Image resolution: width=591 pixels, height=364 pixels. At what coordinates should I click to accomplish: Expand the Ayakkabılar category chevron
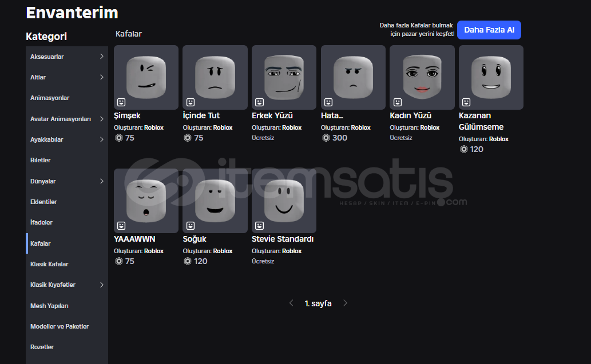[x=101, y=139]
